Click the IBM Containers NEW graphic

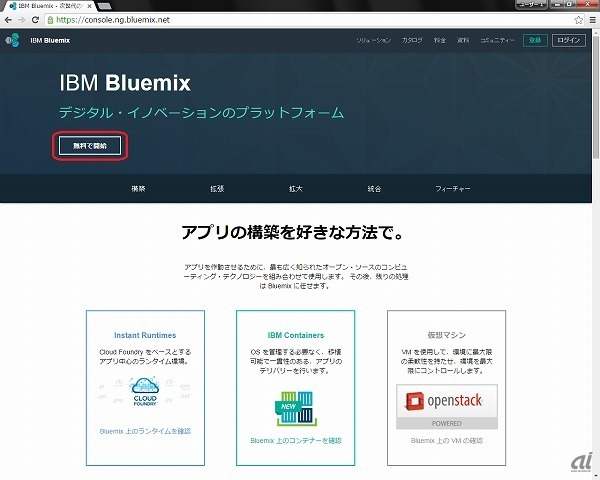tap(295, 408)
